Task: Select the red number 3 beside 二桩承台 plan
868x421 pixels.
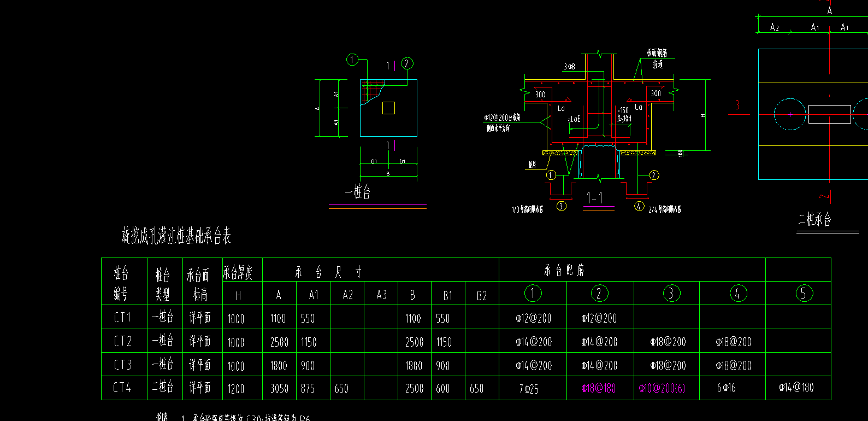Action: 737,105
